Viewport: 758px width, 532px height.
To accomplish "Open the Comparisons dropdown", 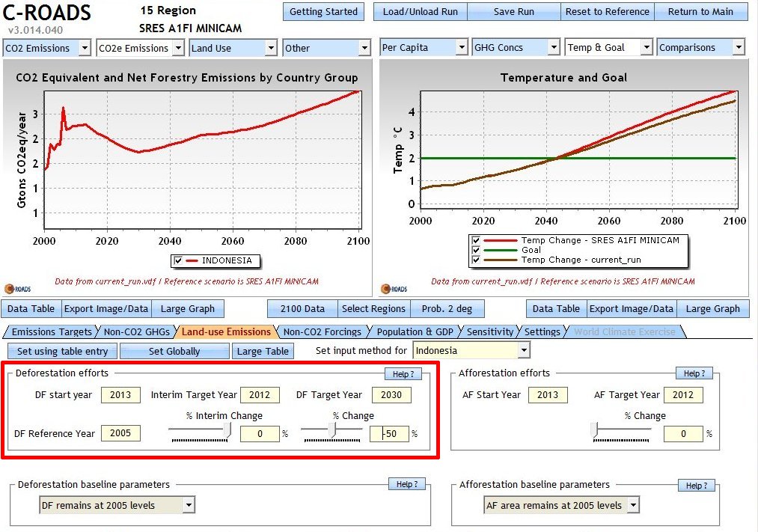I will pyautogui.click(x=701, y=47).
